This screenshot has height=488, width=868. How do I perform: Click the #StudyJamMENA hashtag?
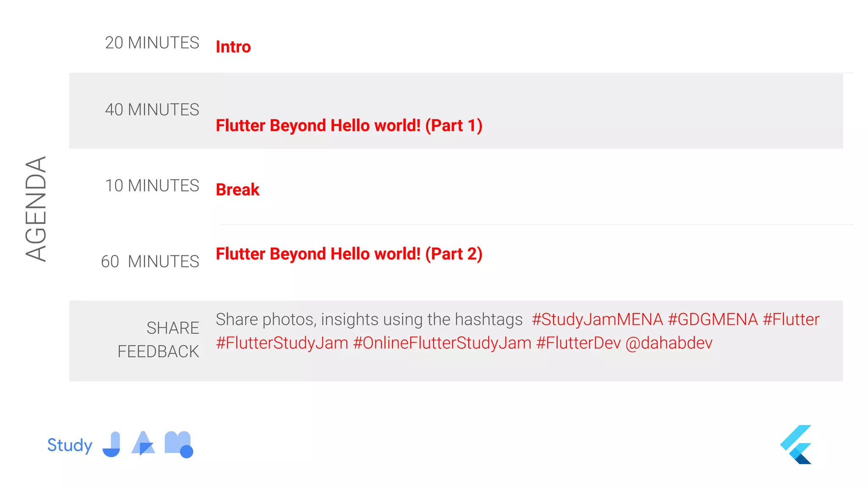coord(597,319)
